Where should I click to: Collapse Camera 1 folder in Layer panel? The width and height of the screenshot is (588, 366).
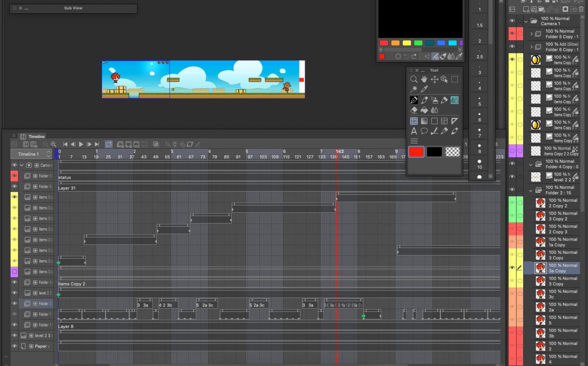pos(526,22)
